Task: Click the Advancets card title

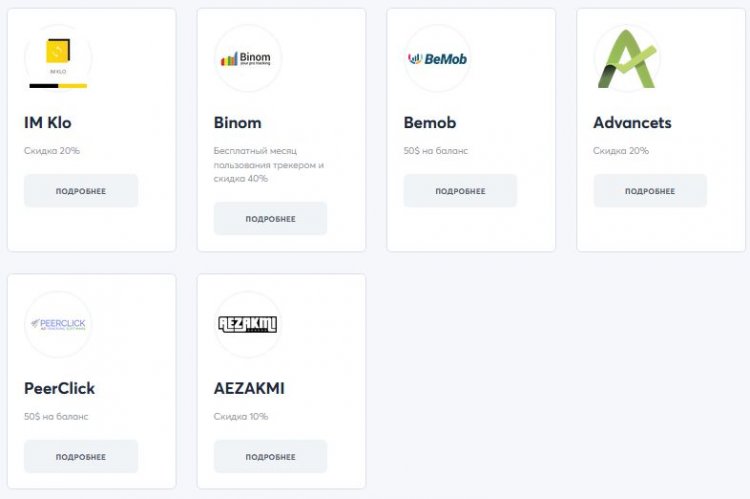Action: coord(632,123)
